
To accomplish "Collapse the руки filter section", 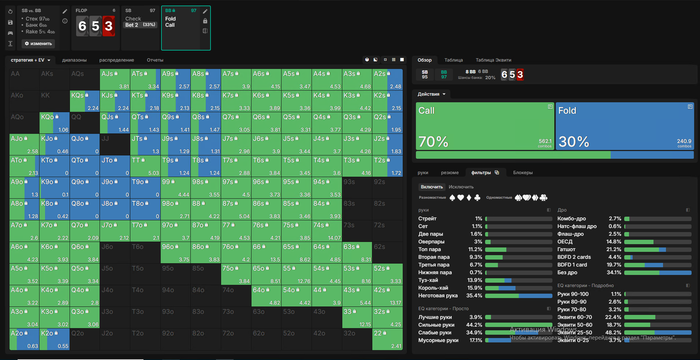I will [549, 209].
